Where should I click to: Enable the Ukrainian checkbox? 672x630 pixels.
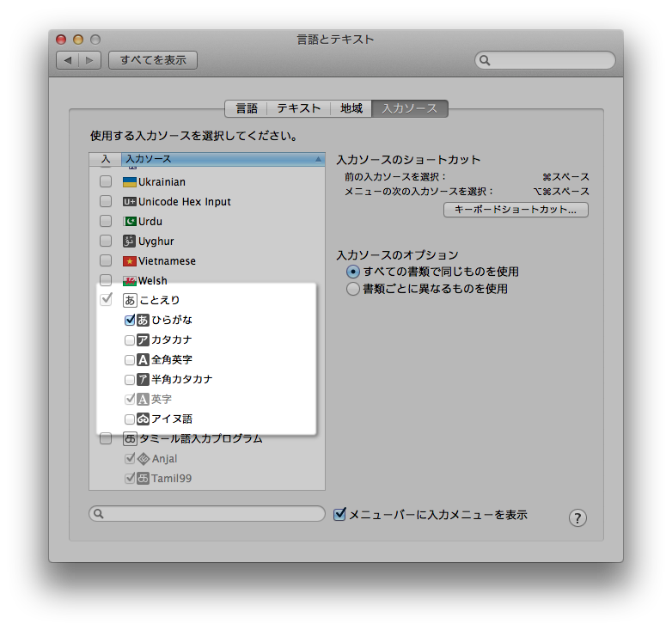(x=106, y=181)
